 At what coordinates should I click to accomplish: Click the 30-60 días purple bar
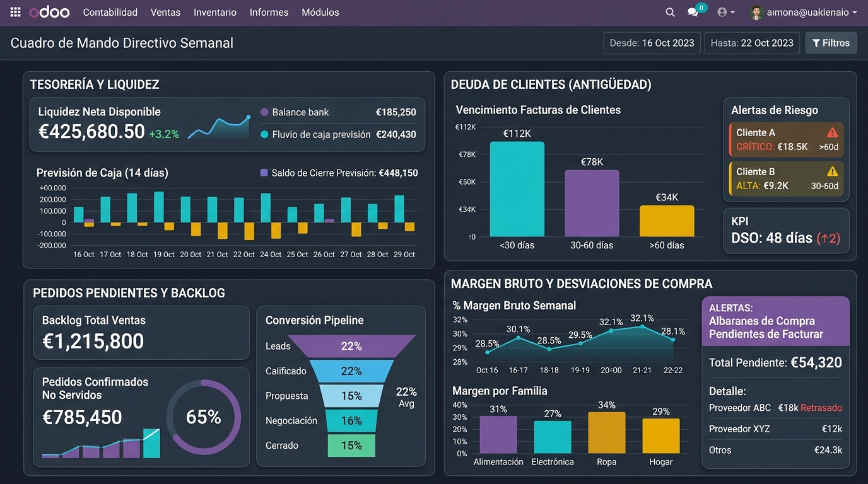[592, 204]
